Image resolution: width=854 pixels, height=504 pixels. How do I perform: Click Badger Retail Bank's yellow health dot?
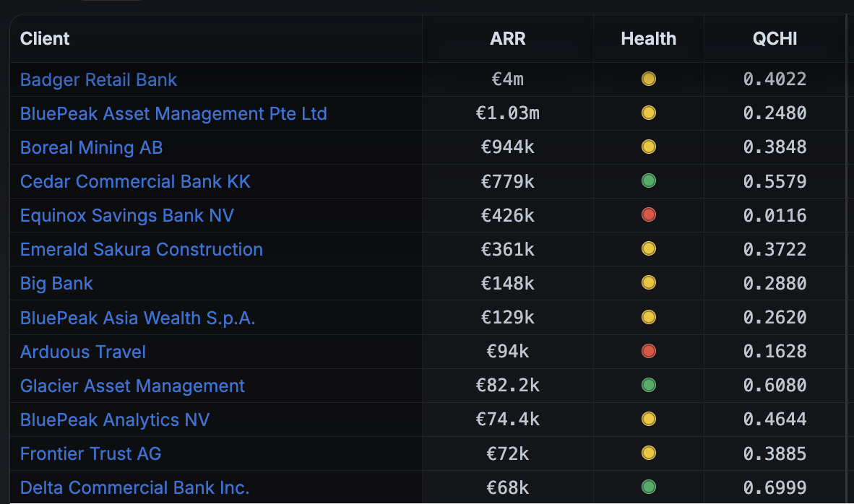click(x=649, y=79)
